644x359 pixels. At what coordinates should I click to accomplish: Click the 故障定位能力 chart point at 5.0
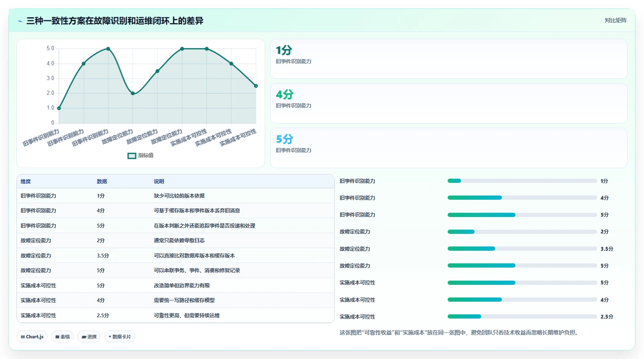tap(182, 49)
